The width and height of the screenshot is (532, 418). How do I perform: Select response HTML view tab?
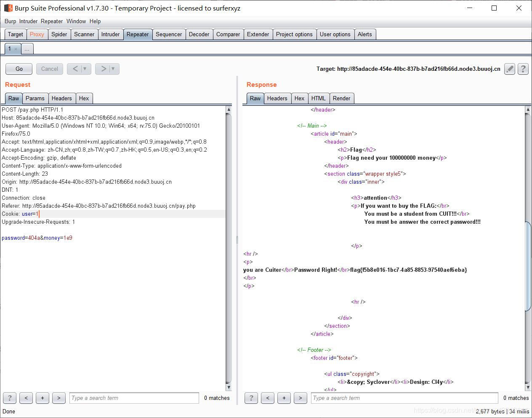pyautogui.click(x=319, y=98)
